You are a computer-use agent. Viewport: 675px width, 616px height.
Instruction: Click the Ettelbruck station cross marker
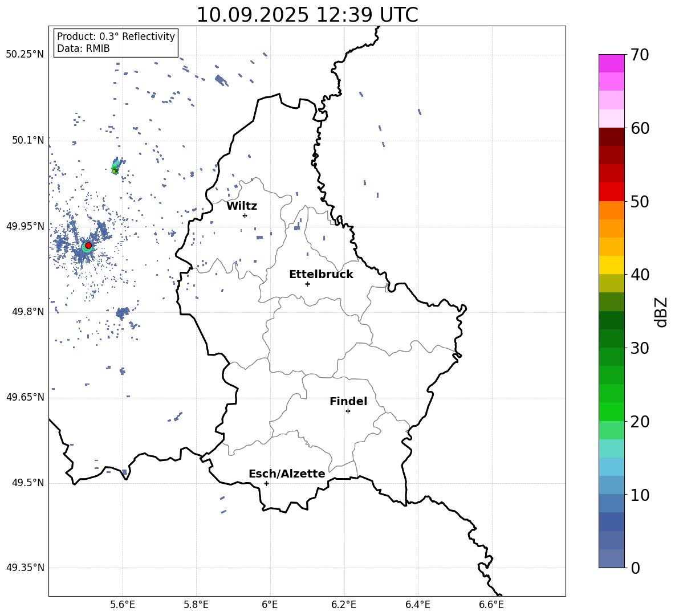[307, 284]
